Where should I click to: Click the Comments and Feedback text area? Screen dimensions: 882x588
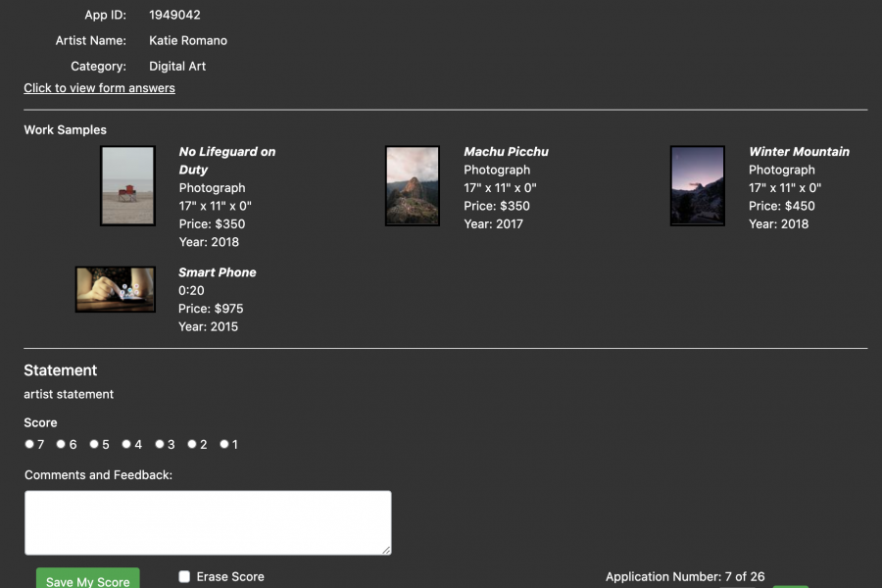pyautogui.click(x=208, y=522)
